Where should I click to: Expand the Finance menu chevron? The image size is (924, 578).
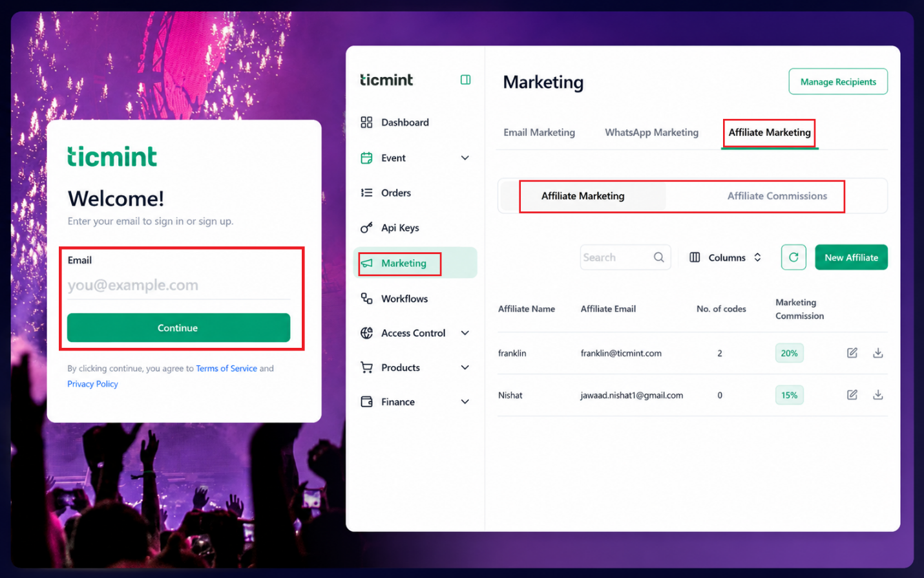[x=465, y=401]
